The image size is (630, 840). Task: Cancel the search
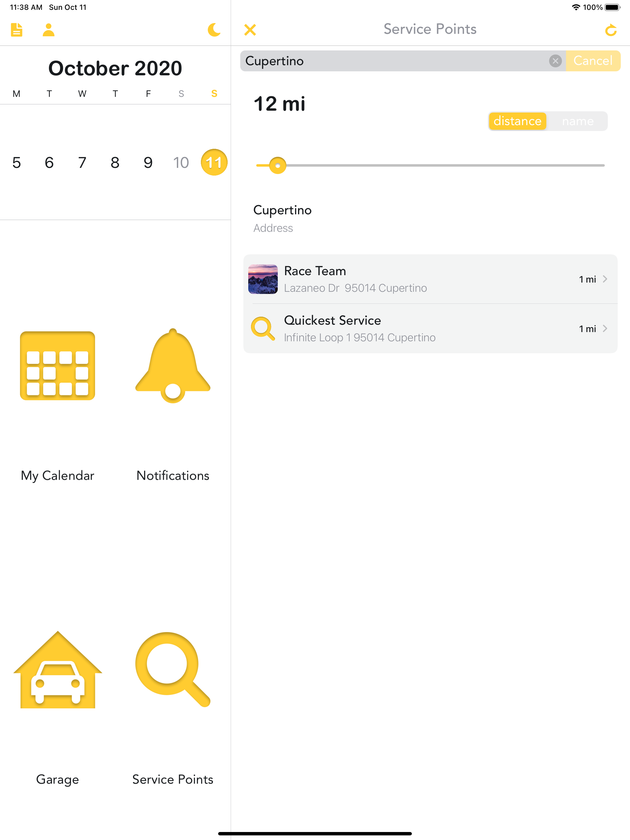click(593, 61)
